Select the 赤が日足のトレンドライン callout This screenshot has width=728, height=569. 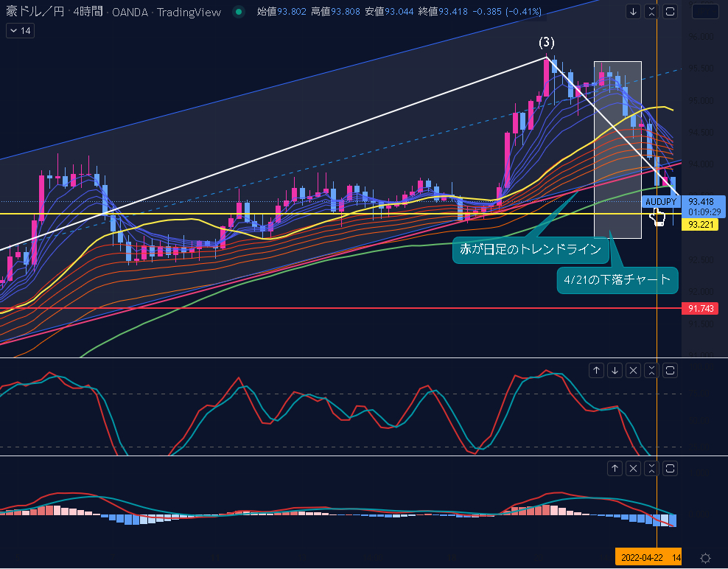(x=531, y=250)
